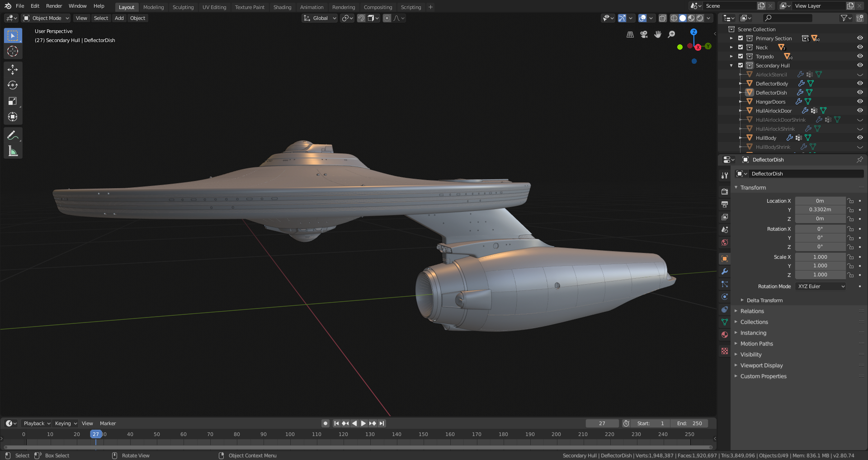Jump to the timeline end frame
Viewport: 868px width, 460px height.
[x=382, y=423]
